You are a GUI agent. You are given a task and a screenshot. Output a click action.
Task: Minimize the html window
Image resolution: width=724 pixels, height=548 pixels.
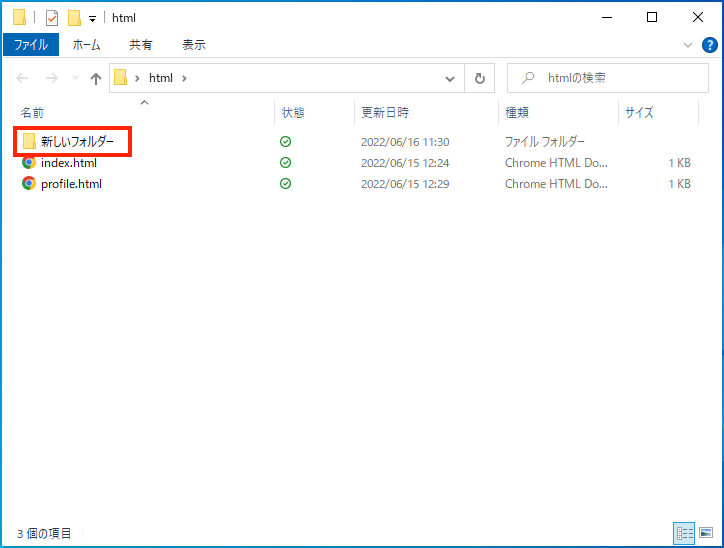607,18
